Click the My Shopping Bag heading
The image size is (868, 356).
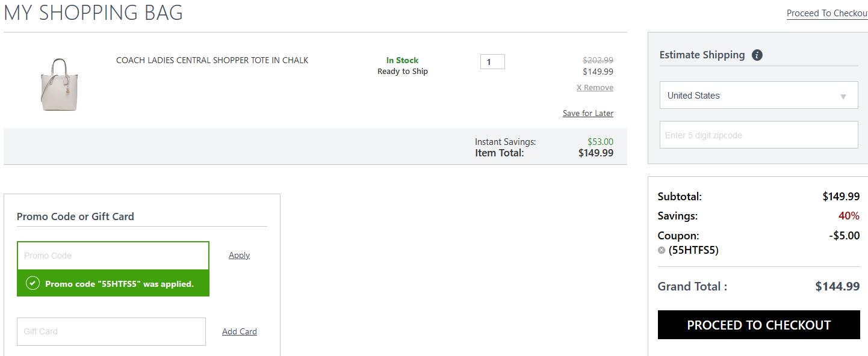tap(93, 13)
